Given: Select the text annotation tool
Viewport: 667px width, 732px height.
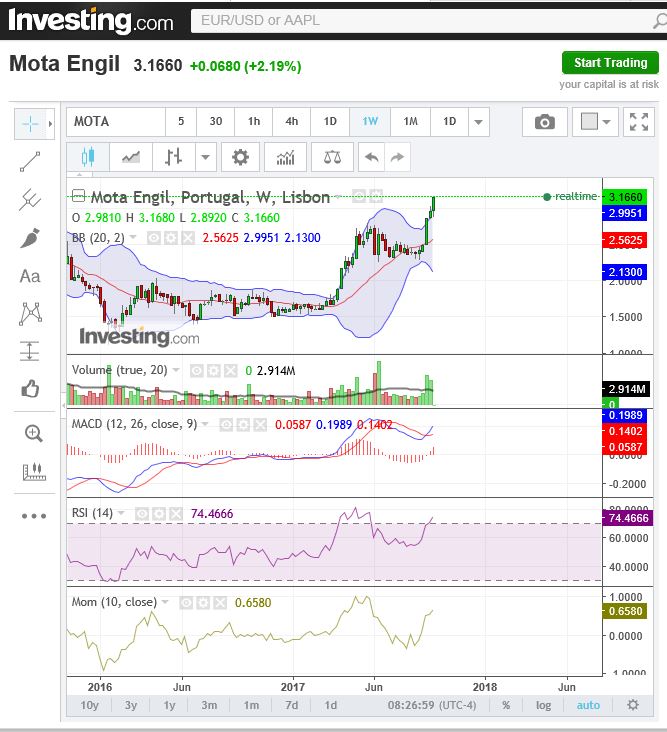Looking at the screenshot, I should coord(30,276).
